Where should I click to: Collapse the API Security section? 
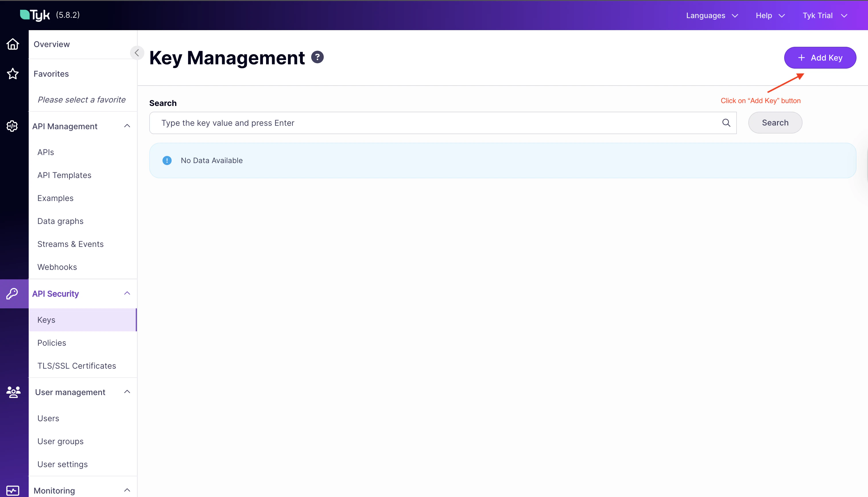click(x=127, y=293)
